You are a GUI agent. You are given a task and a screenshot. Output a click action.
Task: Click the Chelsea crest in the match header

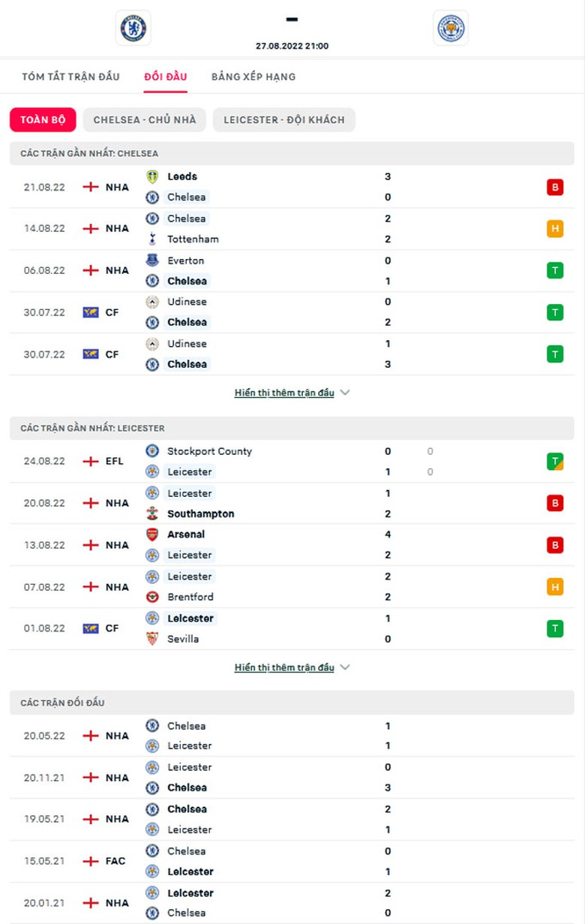[x=133, y=28]
